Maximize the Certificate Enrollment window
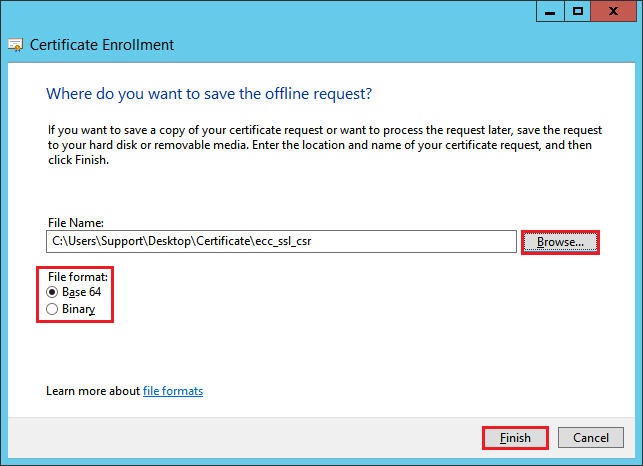 click(x=577, y=10)
